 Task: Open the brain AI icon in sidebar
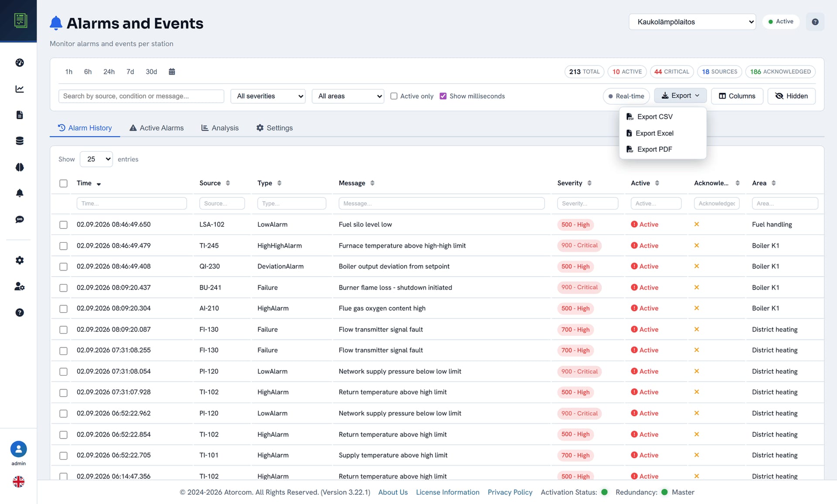tap(20, 167)
